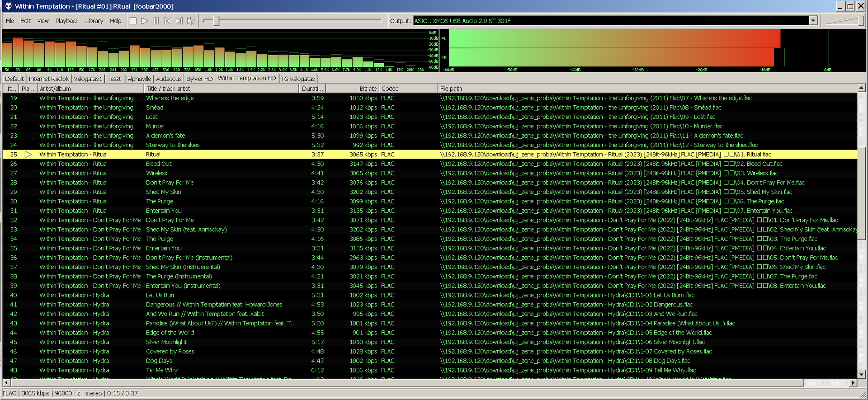Select track 'Where is the edge'
868x400 pixels.
point(430,98)
